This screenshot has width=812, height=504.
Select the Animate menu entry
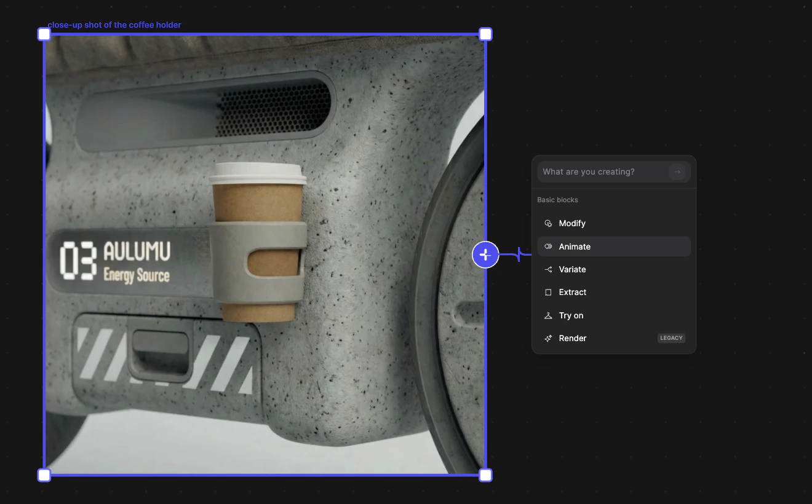(x=575, y=246)
